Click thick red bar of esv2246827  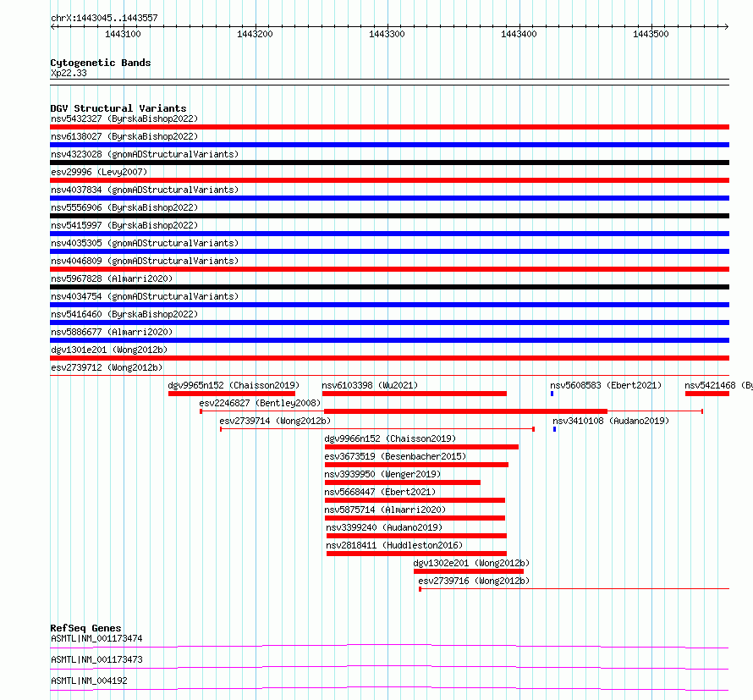click(x=466, y=411)
